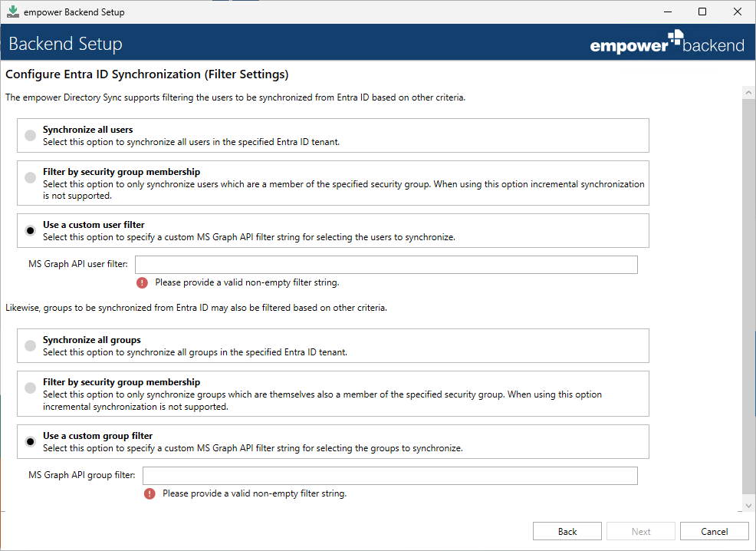
Task: Click the user filter error warning icon
Action: [x=142, y=282]
